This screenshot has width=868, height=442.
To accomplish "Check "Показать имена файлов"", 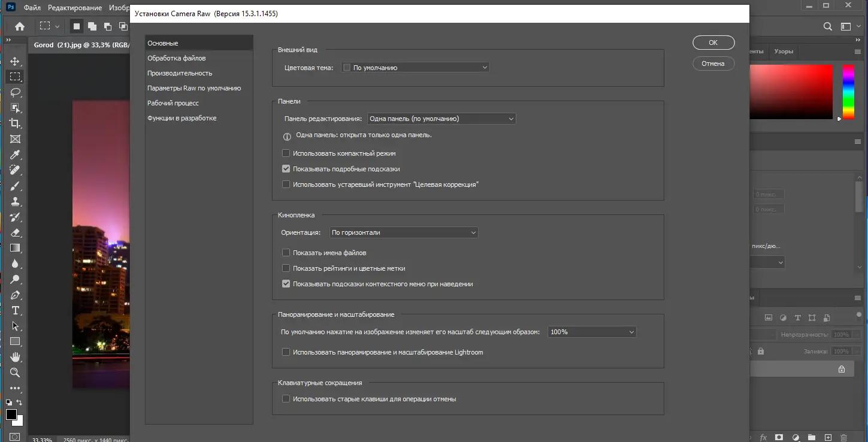I will point(286,253).
